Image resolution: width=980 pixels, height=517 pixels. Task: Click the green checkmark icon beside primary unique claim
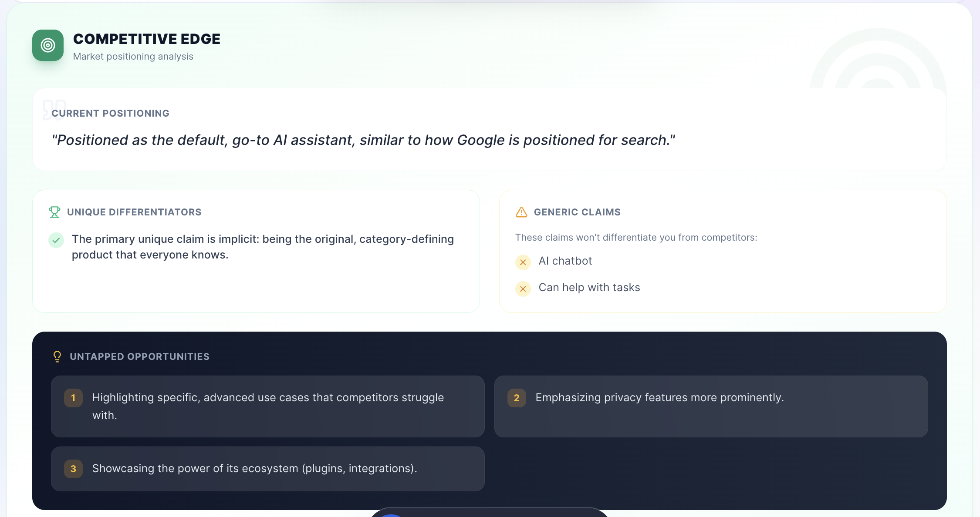(x=56, y=240)
